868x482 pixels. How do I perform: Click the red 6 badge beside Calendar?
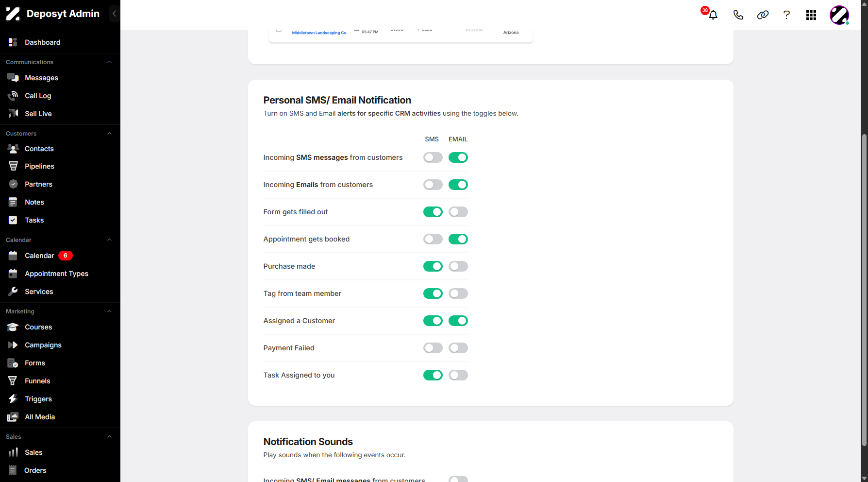(66, 256)
